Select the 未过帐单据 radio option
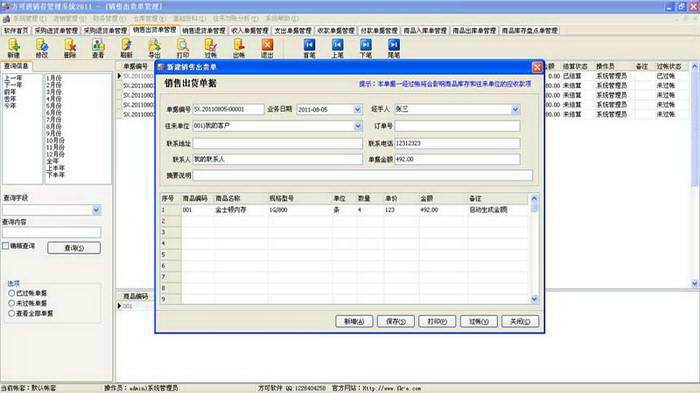The height and width of the screenshot is (393, 700). point(12,303)
